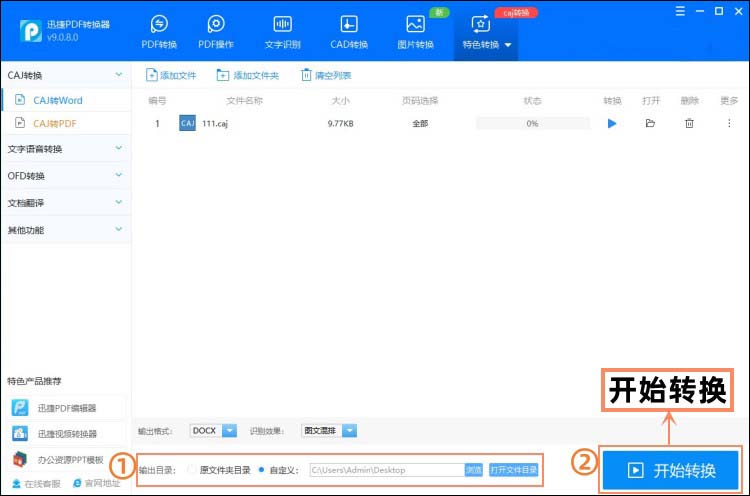Expand 其他功能 section
The image size is (750, 496).
pyautogui.click(x=65, y=230)
